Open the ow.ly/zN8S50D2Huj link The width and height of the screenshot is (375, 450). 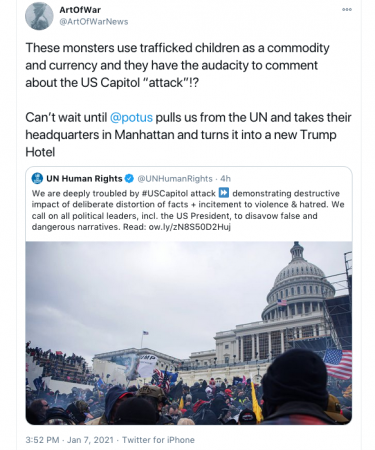click(190, 227)
